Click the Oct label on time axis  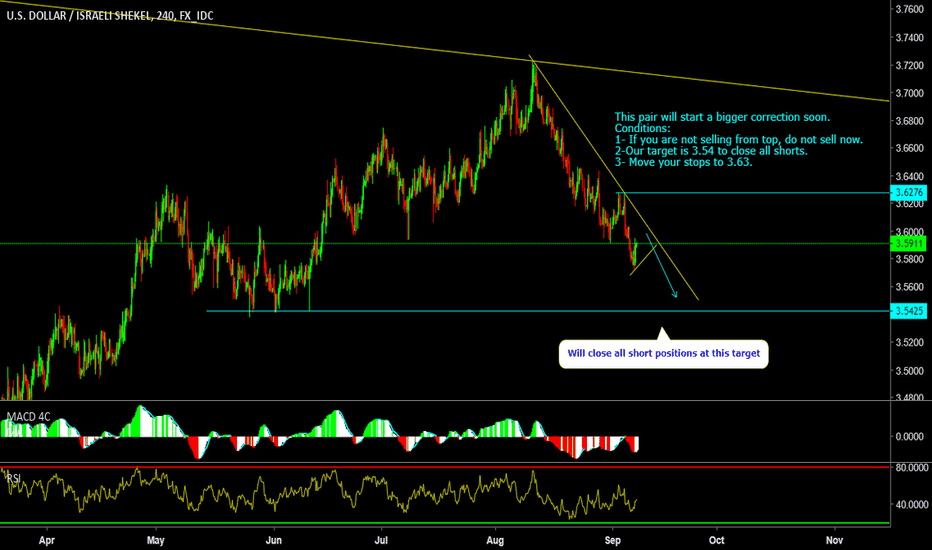click(x=716, y=540)
